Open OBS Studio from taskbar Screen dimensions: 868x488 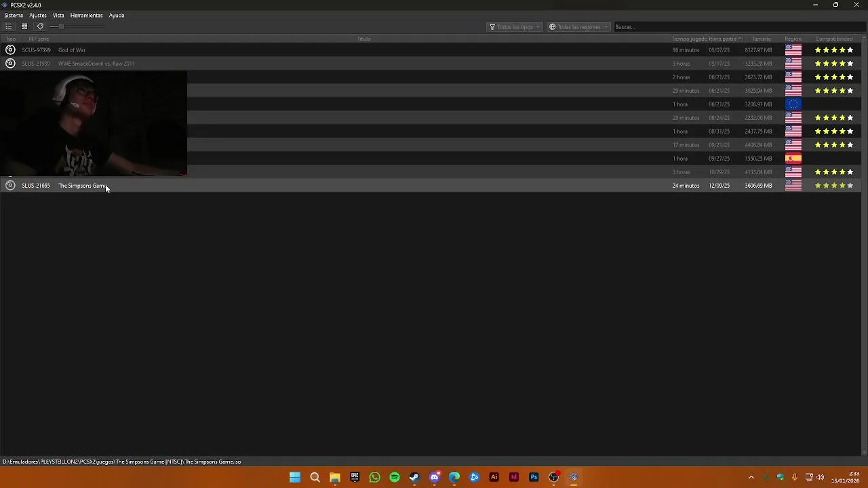(554, 477)
